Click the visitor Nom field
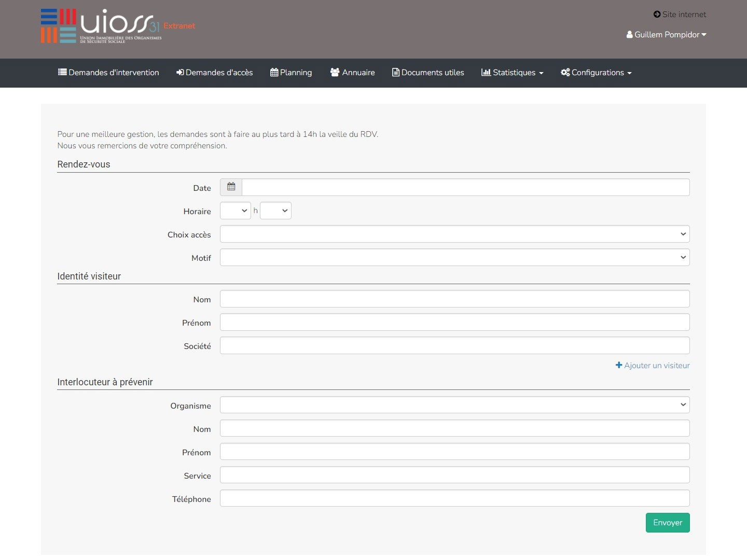The image size is (747, 560). click(455, 299)
